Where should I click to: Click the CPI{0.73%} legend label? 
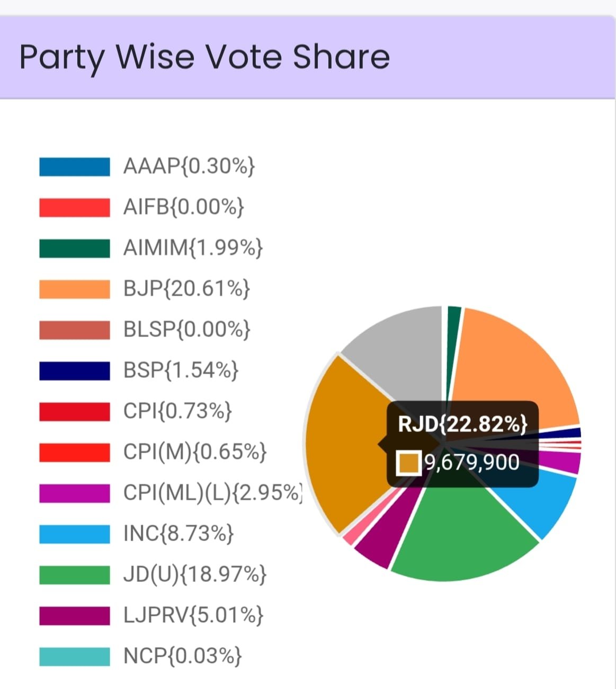177,411
